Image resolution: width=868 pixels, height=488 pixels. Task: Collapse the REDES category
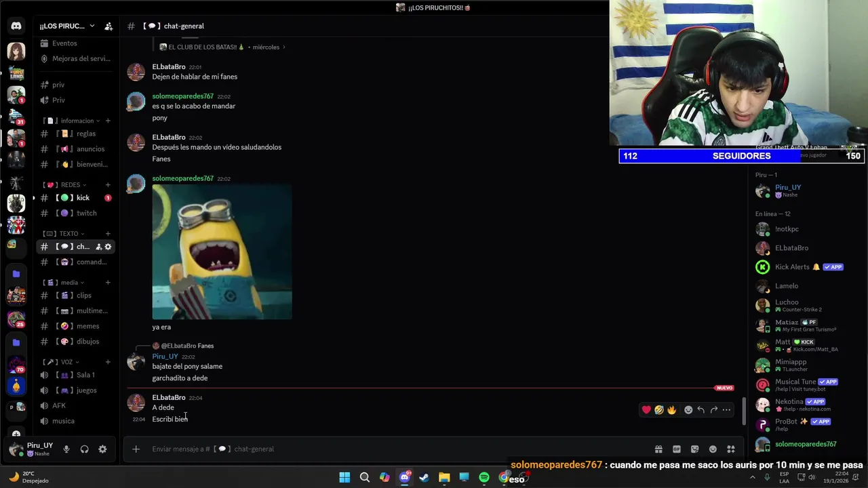point(64,184)
